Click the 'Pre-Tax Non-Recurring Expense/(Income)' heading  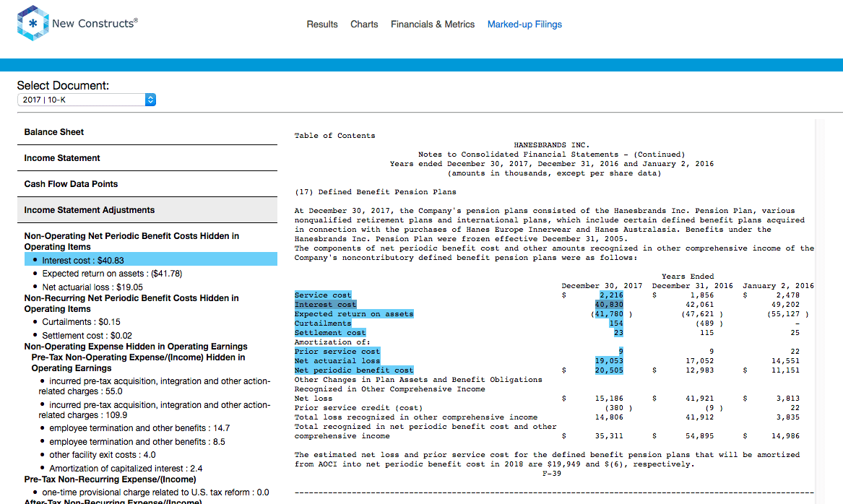tap(110, 479)
